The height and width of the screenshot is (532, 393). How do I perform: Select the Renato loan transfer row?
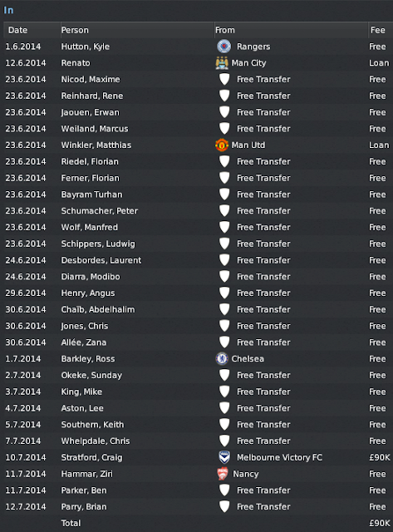[197, 63]
